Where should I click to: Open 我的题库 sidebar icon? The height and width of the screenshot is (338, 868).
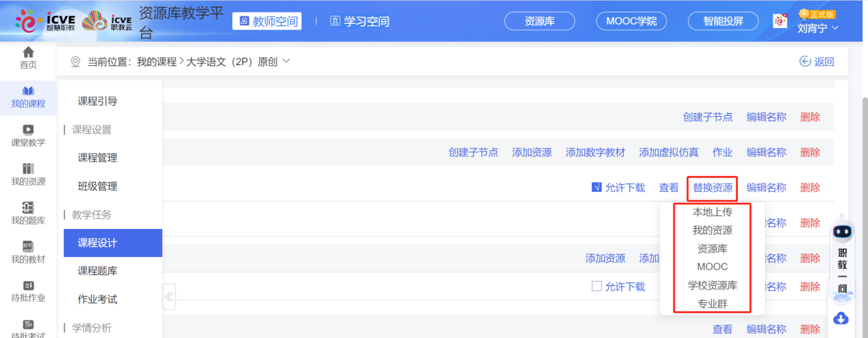coord(28,208)
